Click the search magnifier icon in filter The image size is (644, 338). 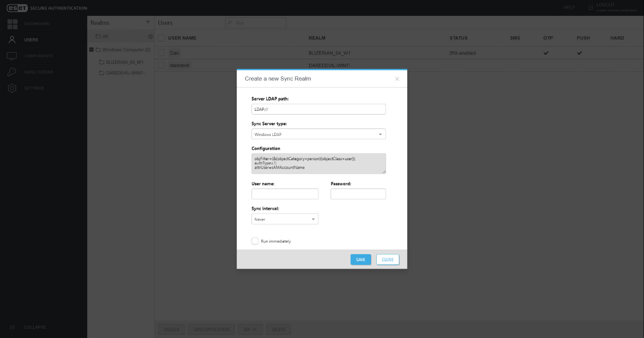pyautogui.click(x=230, y=22)
